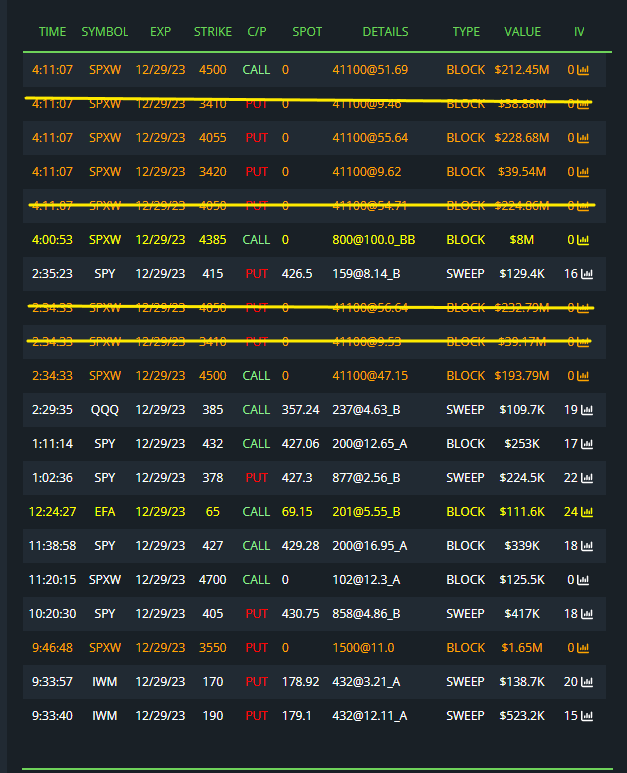Image resolution: width=627 pixels, height=773 pixels.
Task: Sort by the C/P column header
Action: 257,32
